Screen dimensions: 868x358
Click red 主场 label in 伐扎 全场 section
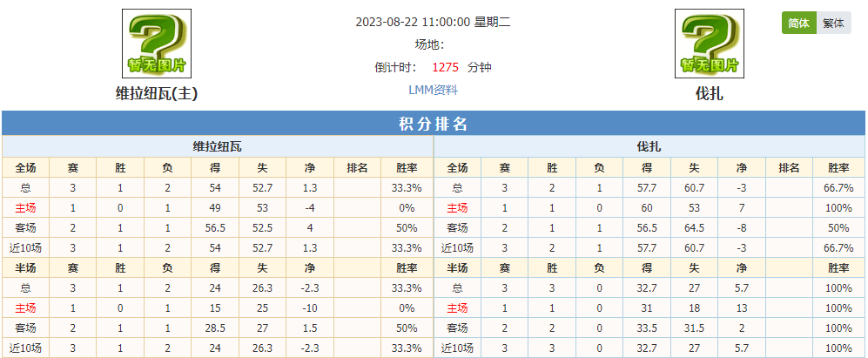click(x=457, y=208)
